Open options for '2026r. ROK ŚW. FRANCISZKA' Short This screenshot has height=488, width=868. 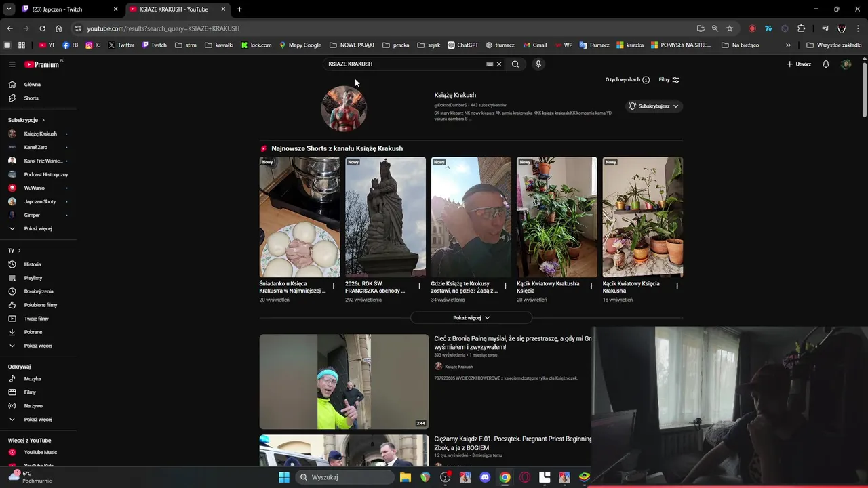[419, 286]
